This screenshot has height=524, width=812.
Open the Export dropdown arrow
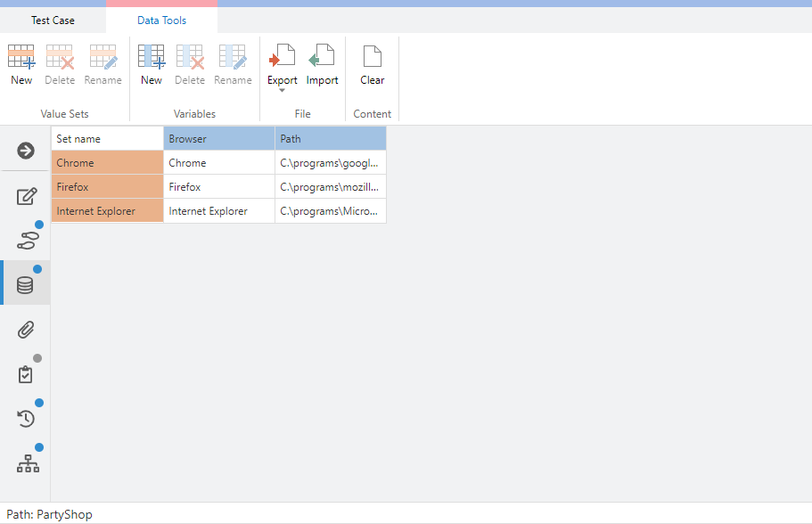(283, 91)
